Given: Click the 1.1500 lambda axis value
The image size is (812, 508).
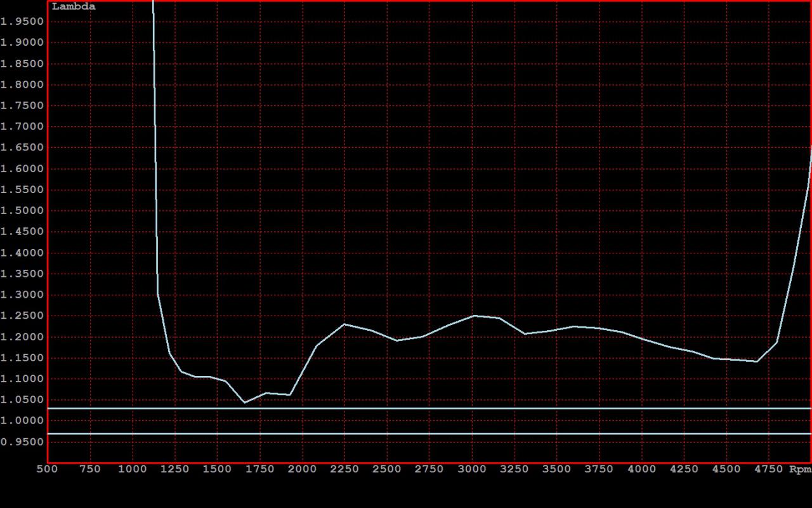Looking at the screenshot, I should [x=22, y=358].
